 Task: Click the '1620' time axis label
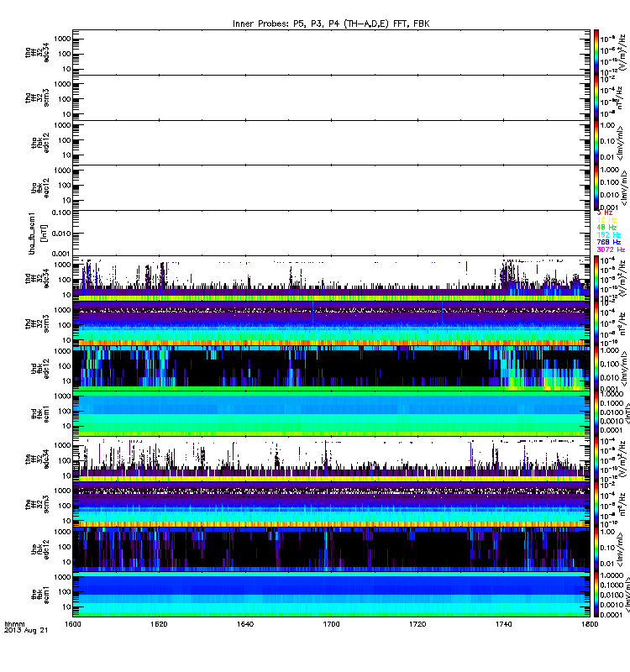[x=159, y=624]
